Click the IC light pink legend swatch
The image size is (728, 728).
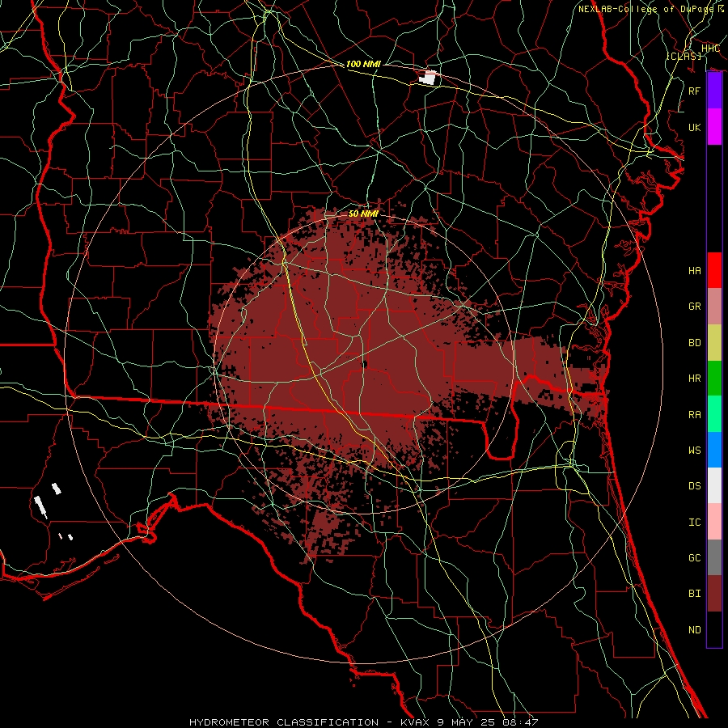click(x=714, y=522)
